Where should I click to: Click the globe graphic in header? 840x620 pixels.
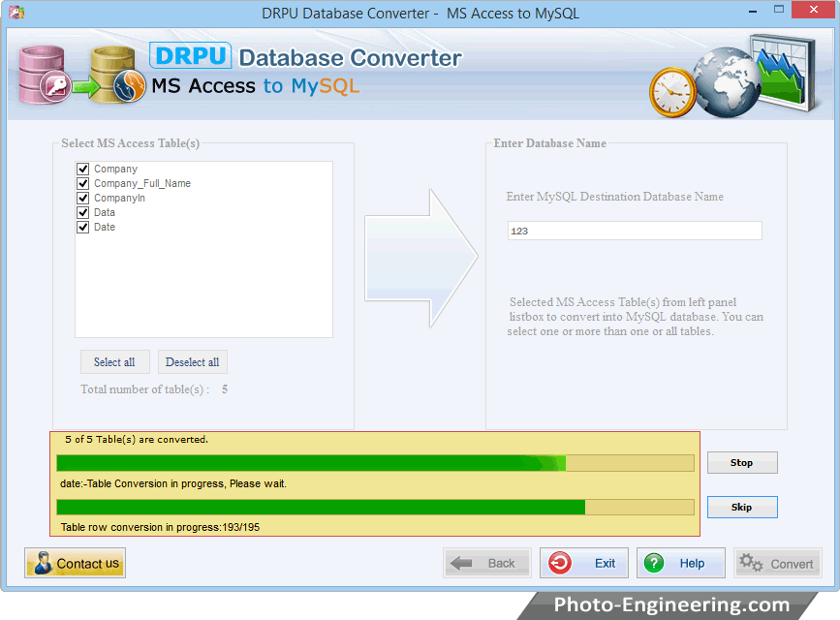coord(726,82)
